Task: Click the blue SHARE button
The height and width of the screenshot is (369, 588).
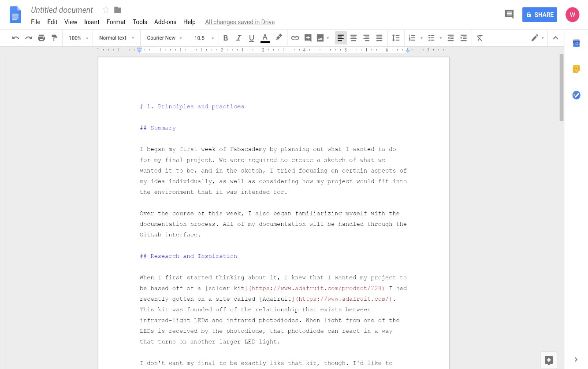Action: tap(540, 15)
